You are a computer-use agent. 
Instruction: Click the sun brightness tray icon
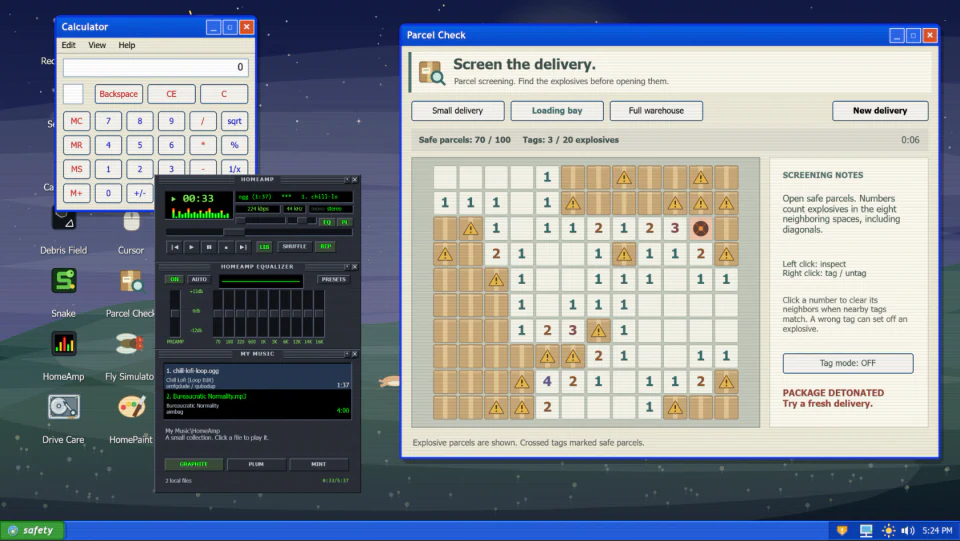pos(888,530)
